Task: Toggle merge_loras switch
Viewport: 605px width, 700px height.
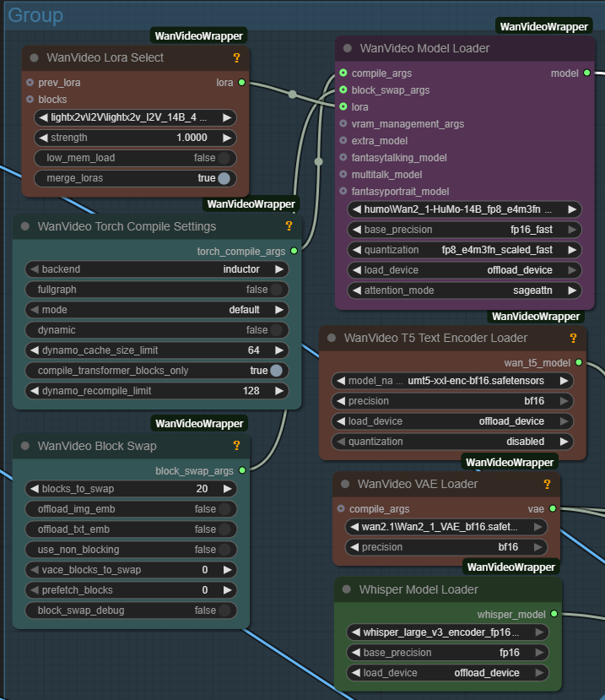Action: click(135, 178)
